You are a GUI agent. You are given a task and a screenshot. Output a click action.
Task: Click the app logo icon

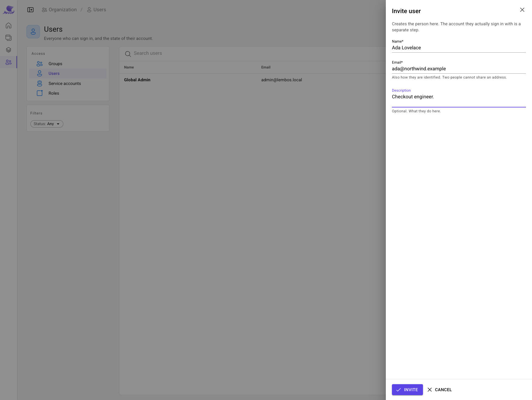tap(9, 10)
